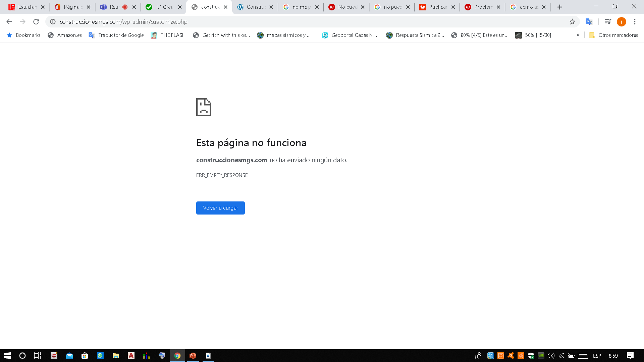Viewport: 644px width, 362px height.
Task: Expand hidden bookmarks chevron
Action: point(578,35)
